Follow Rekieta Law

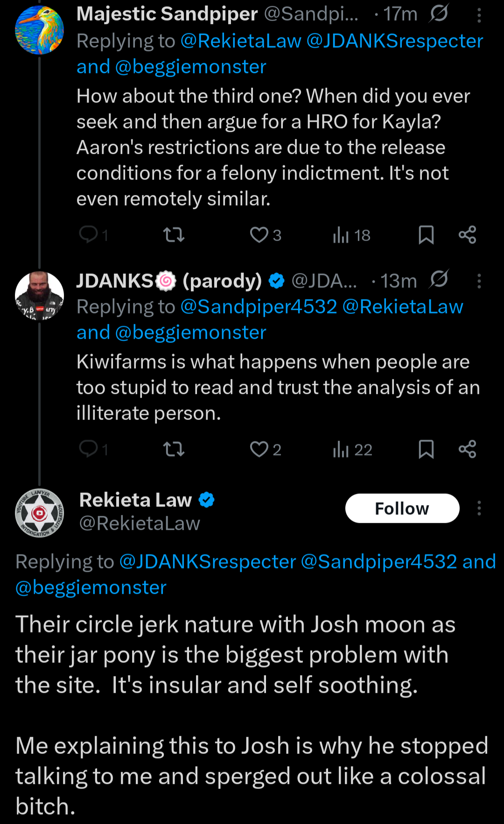402,508
